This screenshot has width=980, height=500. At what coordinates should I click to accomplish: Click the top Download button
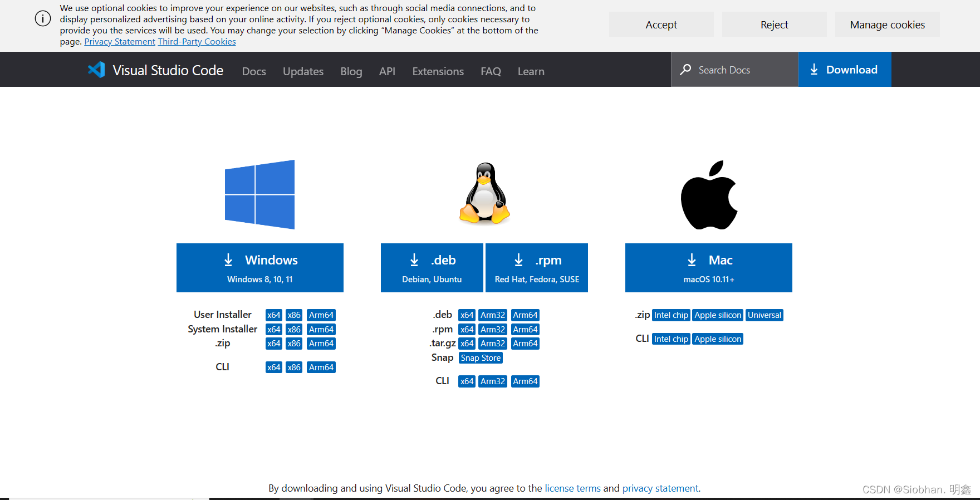coord(845,70)
